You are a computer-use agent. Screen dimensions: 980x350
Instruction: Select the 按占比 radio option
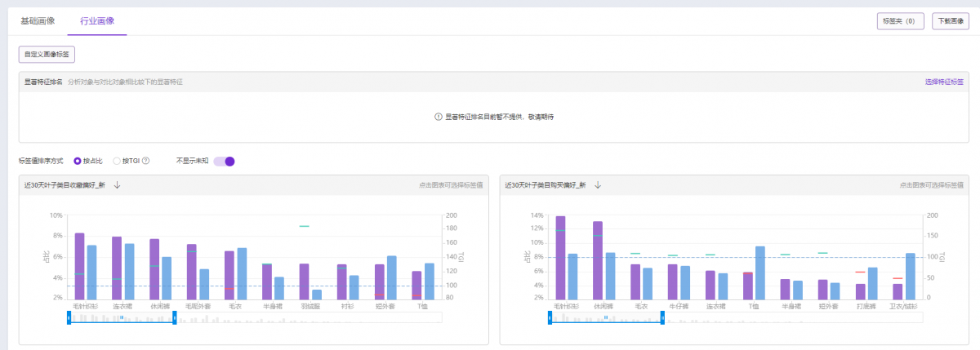(x=87, y=161)
